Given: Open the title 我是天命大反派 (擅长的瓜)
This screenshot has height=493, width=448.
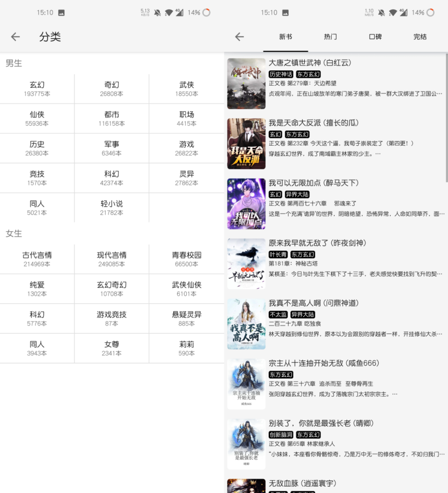Looking at the screenshot, I should (314, 122).
